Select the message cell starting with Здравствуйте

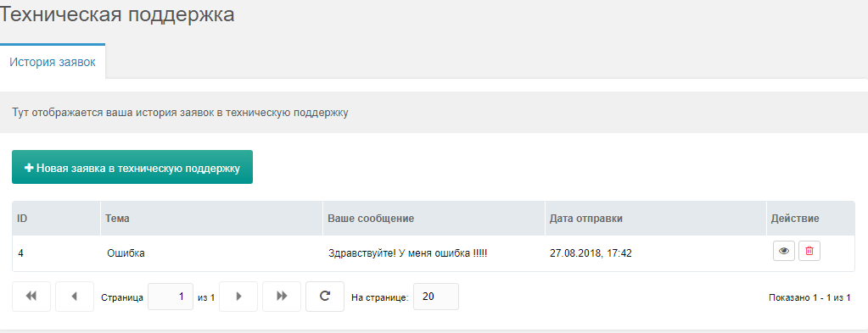[x=434, y=253]
